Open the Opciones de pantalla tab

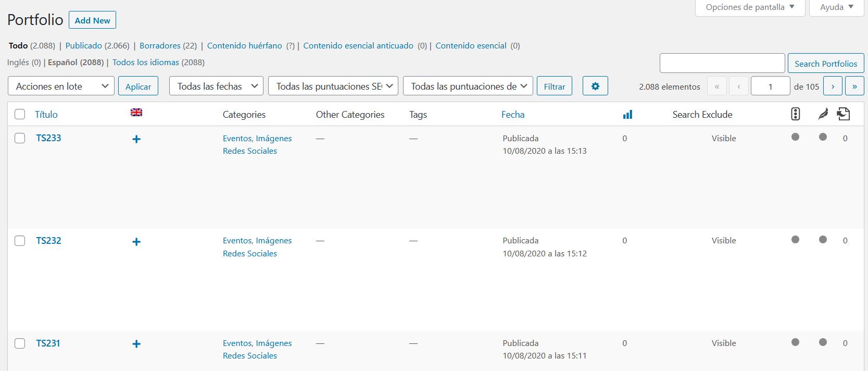pyautogui.click(x=750, y=7)
